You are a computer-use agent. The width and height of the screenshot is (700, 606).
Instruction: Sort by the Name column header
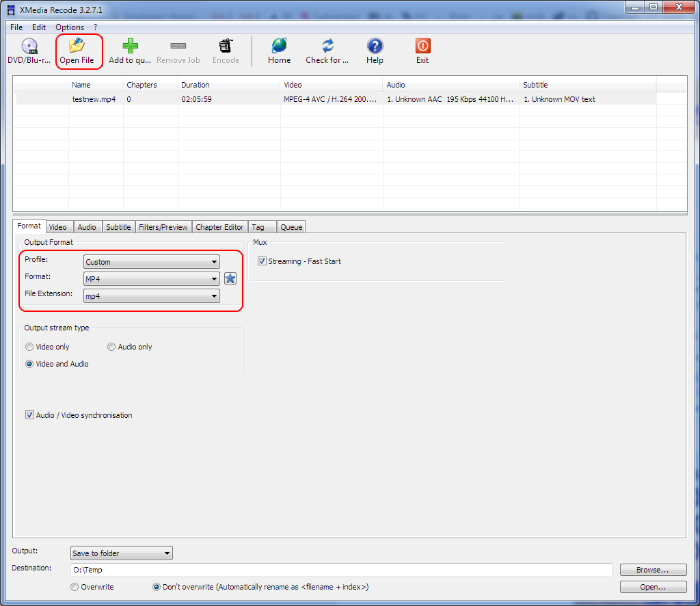click(96, 85)
